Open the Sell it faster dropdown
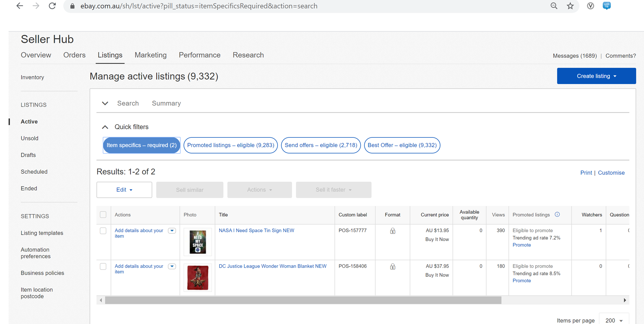This screenshot has height=324, width=644. pyautogui.click(x=334, y=190)
